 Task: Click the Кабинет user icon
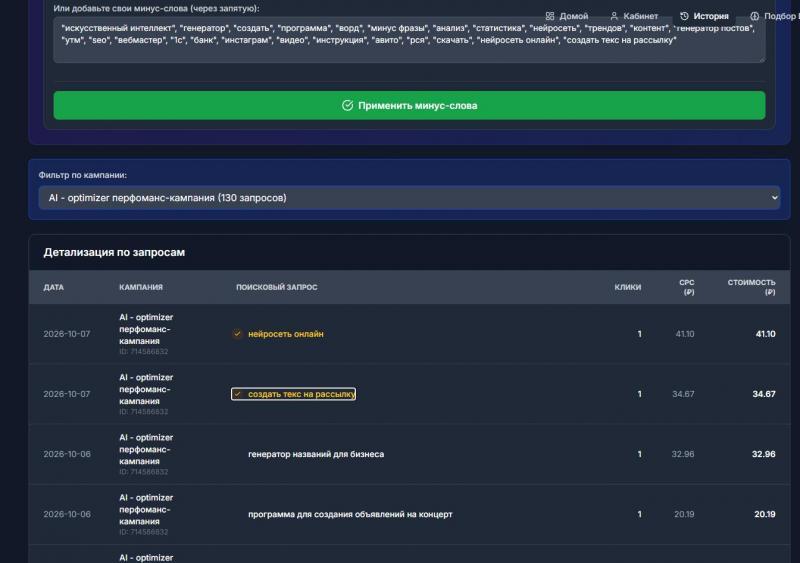tap(614, 16)
